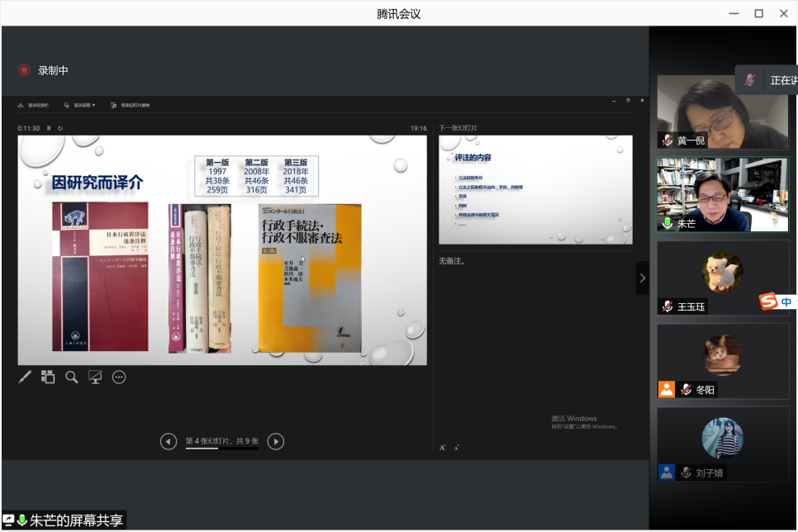The image size is (798, 532).
Task: Advance to the next slide arrow
Action: (x=276, y=442)
